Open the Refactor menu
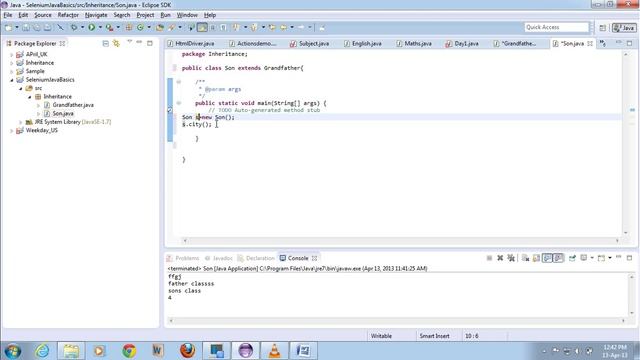 point(68,15)
